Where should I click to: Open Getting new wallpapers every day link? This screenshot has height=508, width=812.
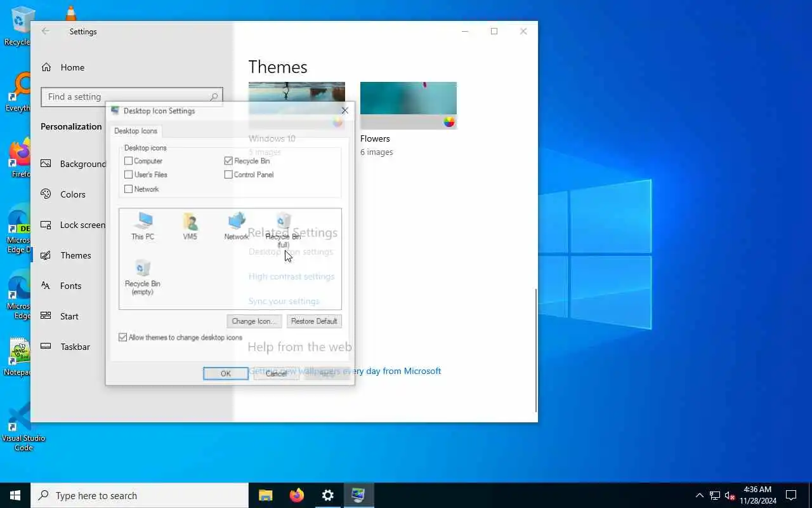[344, 371]
